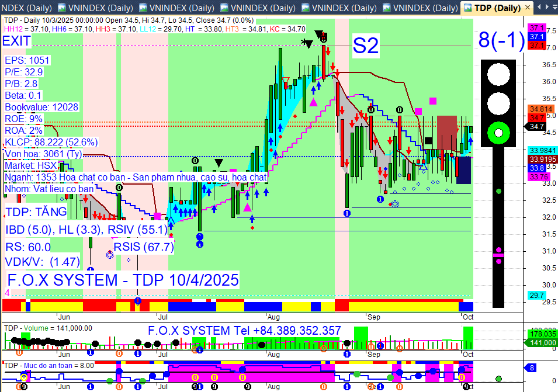558x392 pixels.
Task: Click the magenta 33.76 price label
Action: pyautogui.click(x=539, y=177)
